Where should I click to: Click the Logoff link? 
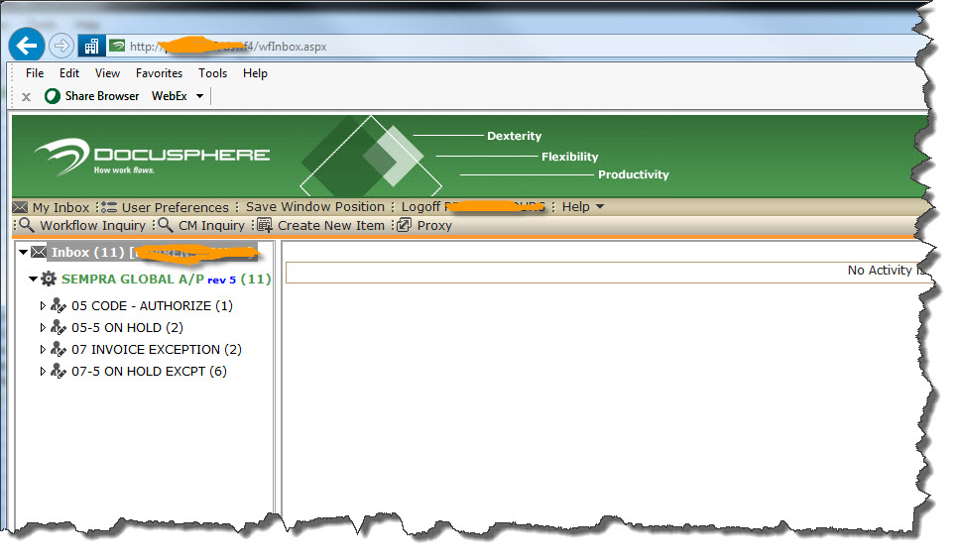[420, 207]
